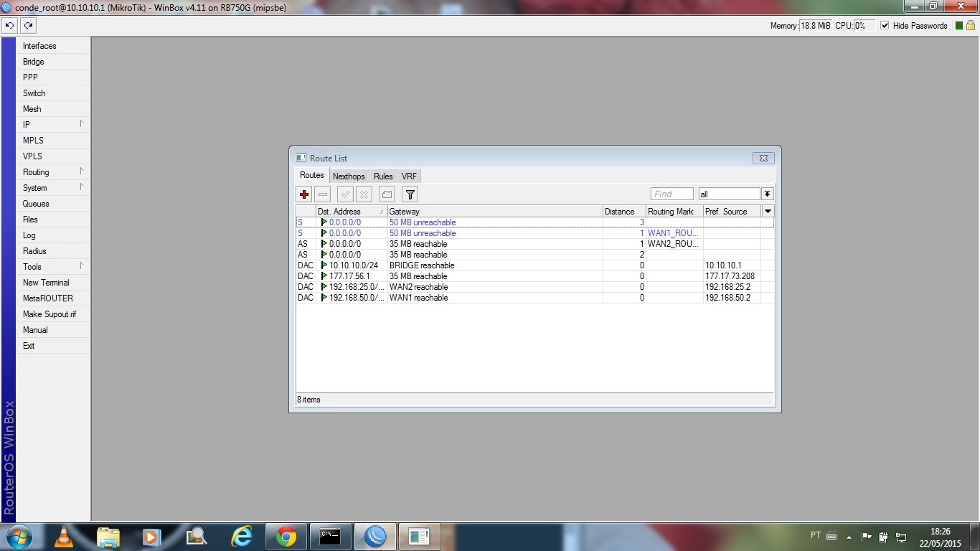This screenshot has height=551, width=980.
Task: Sort by the Gateway column header
Action: 495,212
